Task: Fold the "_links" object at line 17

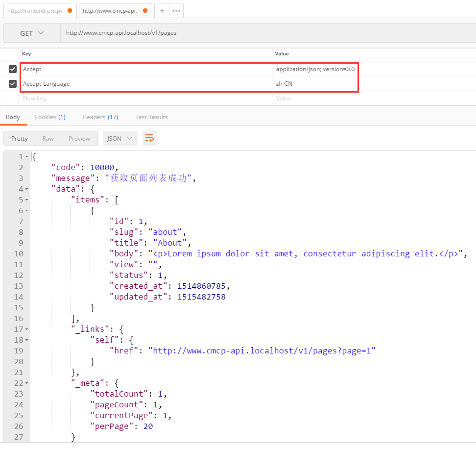Action: pos(26,329)
